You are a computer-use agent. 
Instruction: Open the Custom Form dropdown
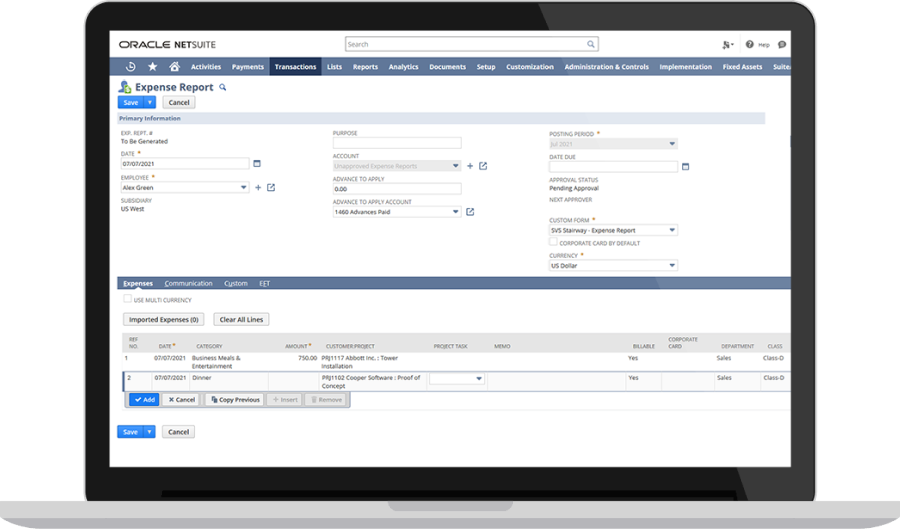[x=672, y=230]
